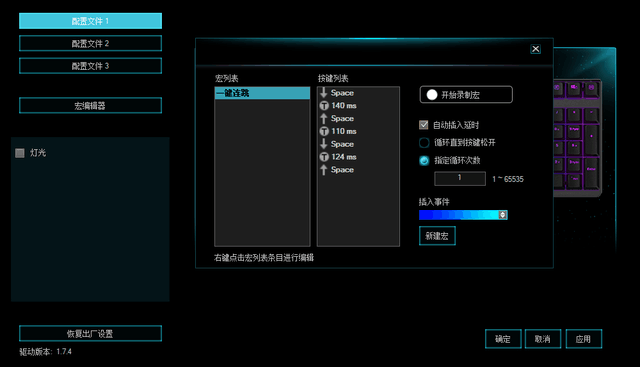Image resolution: width=640 pixels, height=367 pixels.
Task: Click the white record circle icon
Action: [x=432, y=95]
